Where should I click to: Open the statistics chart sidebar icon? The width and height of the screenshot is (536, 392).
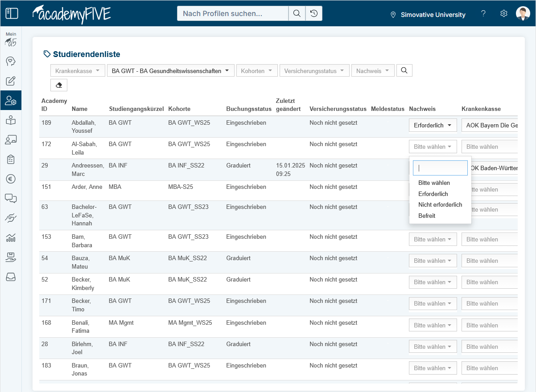[11, 237]
